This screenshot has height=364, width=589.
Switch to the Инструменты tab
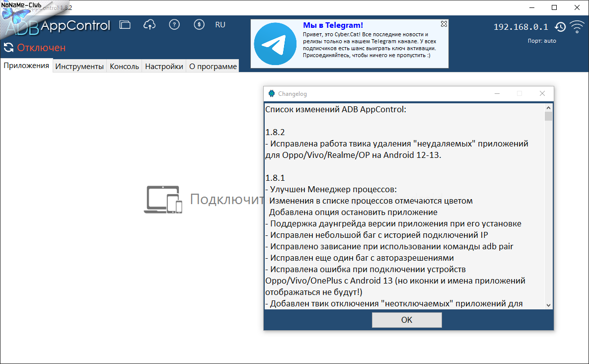[x=79, y=66]
